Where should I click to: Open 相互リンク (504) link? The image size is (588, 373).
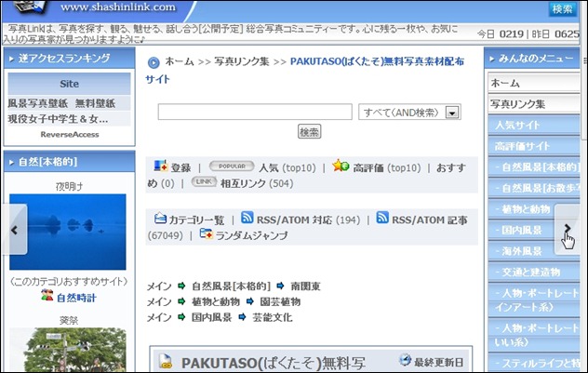pos(257,183)
